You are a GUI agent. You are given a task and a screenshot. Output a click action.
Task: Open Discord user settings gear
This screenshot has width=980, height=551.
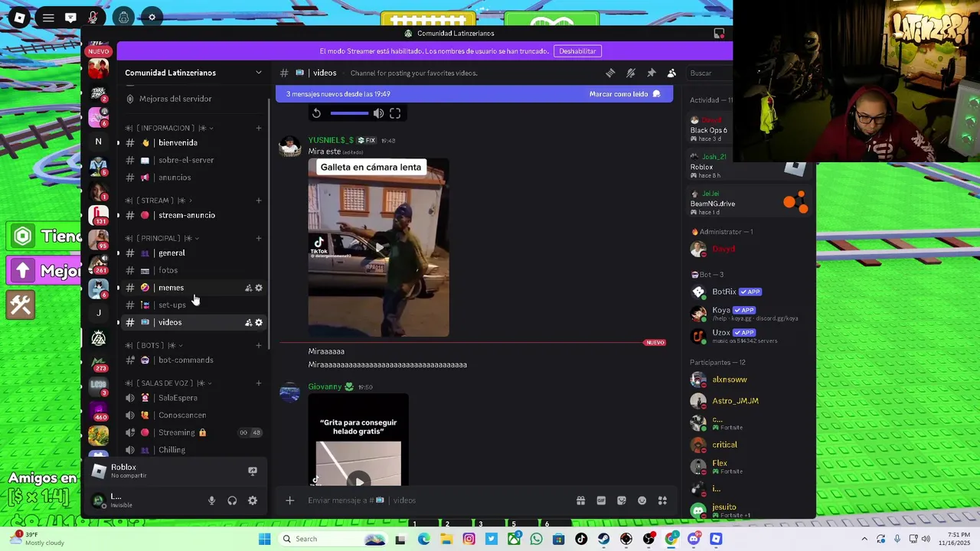pos(253,500)
